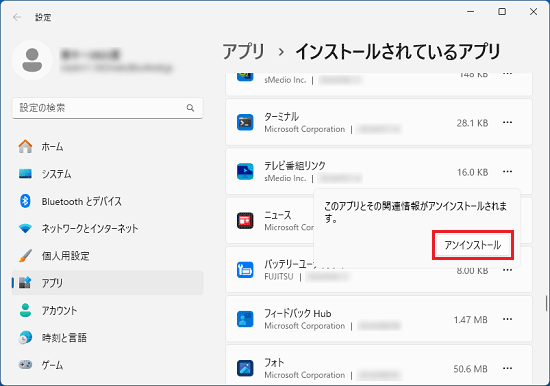
Task: Select the ターミナル app name
Action: (281, 117)
